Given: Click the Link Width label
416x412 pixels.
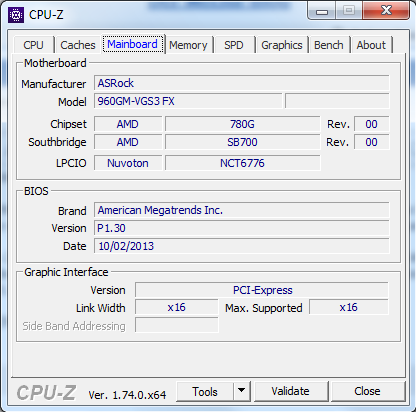Looking at the screenshot, I should [101, 308].
